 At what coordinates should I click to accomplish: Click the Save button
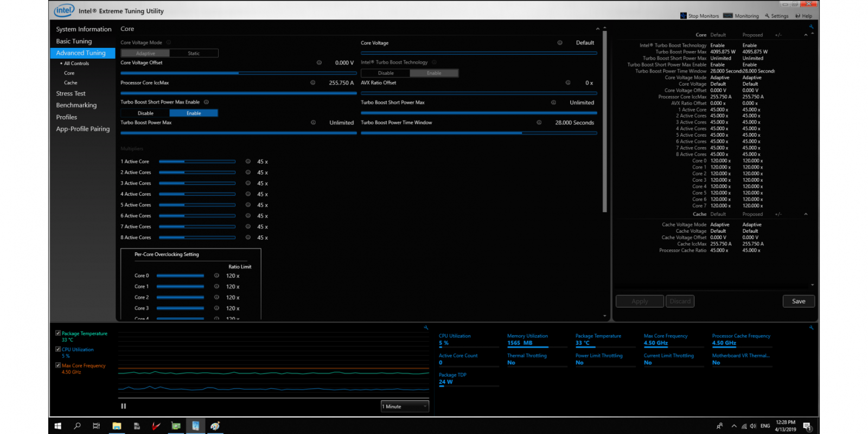click(799, 301)
